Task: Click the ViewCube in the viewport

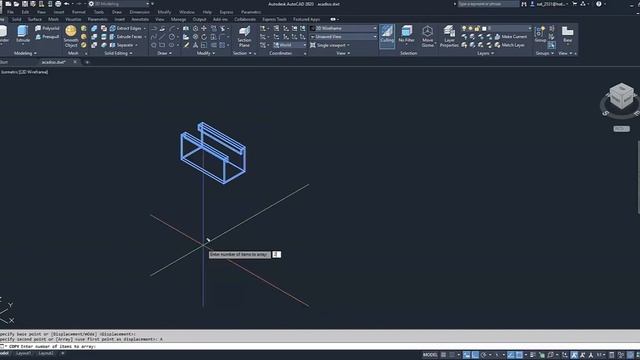Action: [x=621, y=96]
